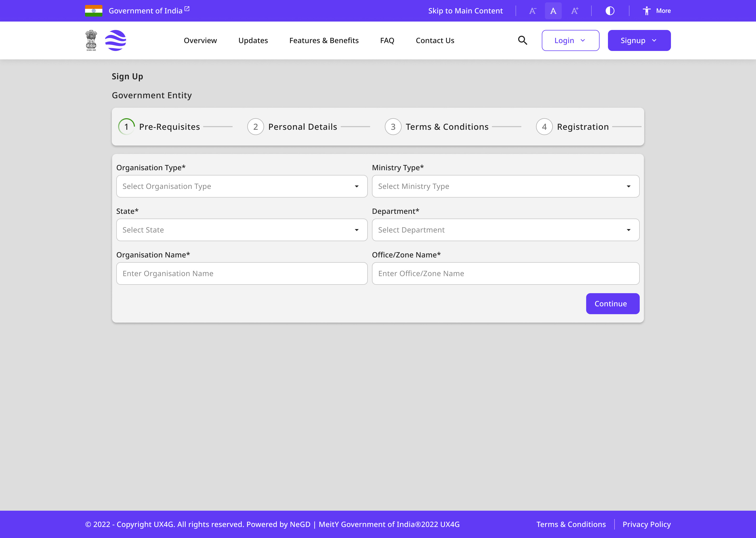Click the Ministry Type* label
Screen dimensions: 756x538
[398, 168]
